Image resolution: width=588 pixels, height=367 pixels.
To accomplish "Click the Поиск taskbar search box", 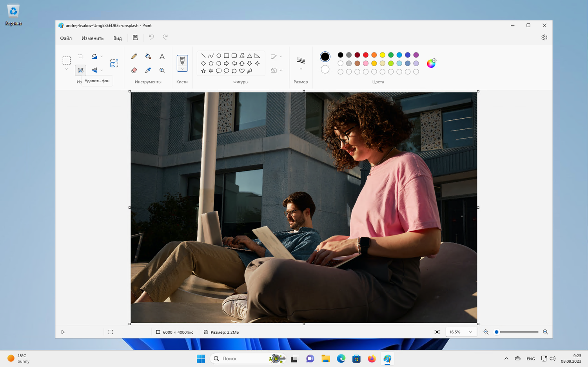I will point(248,358).
